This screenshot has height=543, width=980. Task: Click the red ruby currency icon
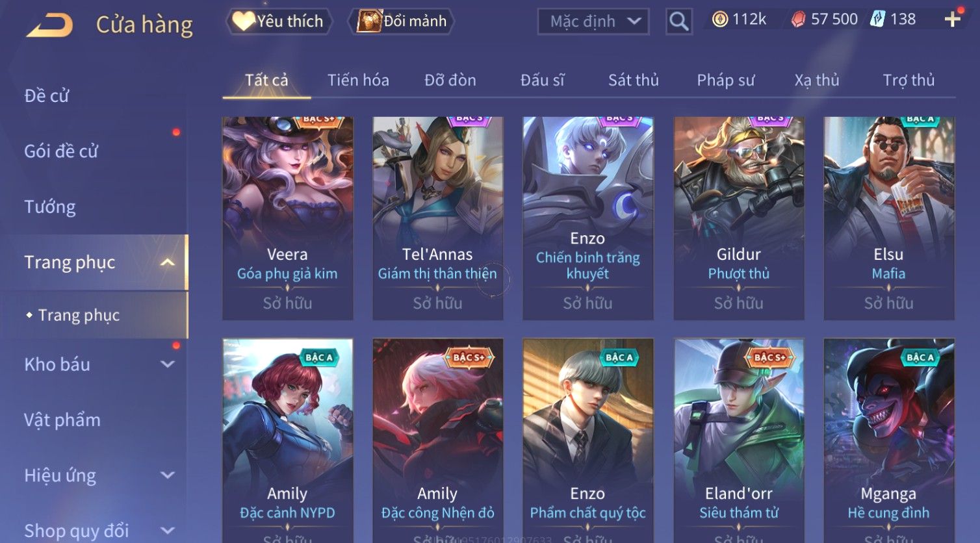798,19
